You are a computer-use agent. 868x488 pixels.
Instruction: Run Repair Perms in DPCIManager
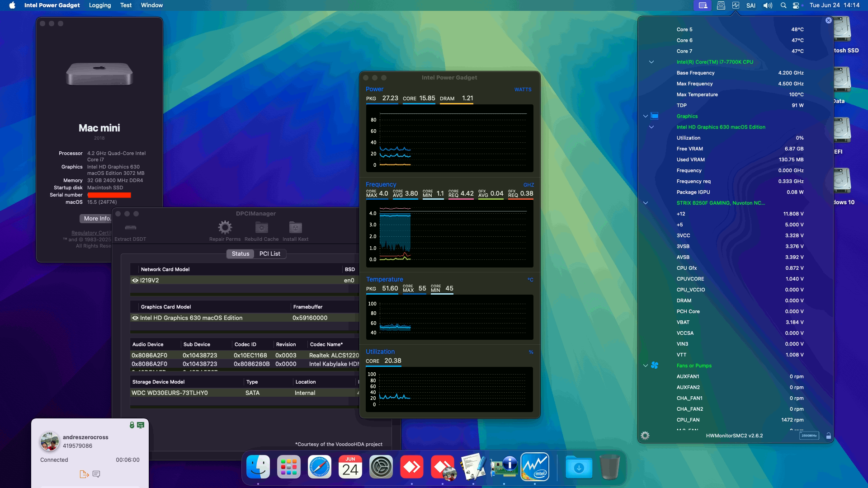click(x=225, y=228)
